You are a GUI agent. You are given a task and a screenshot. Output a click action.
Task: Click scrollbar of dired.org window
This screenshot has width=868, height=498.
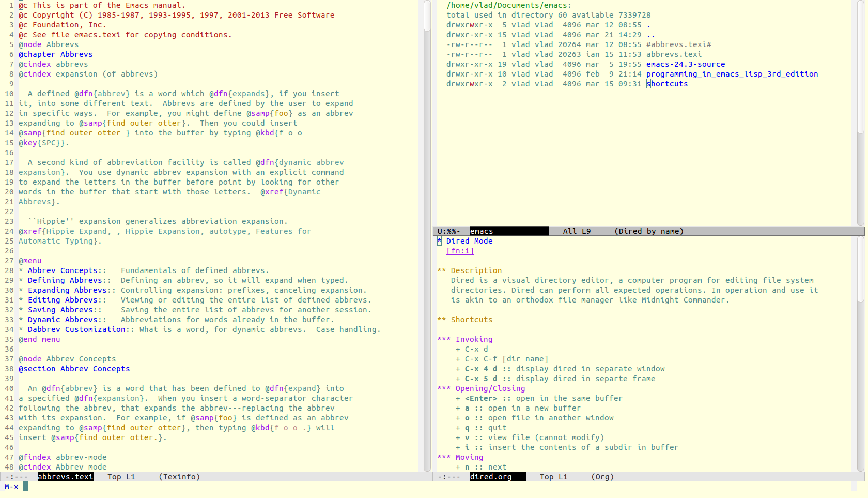tap(860, 354)
